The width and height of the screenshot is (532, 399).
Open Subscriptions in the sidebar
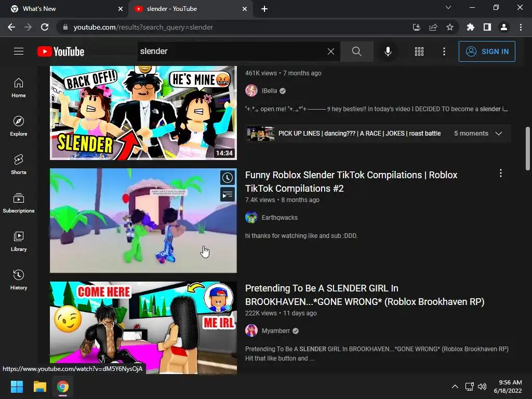click(19, 203)
